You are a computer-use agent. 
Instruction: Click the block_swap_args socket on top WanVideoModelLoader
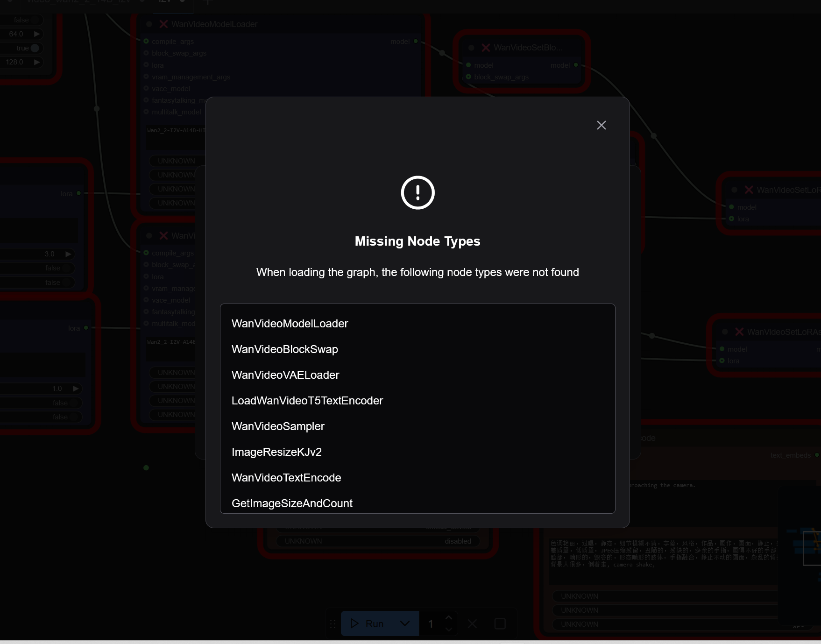coord(146,53)
